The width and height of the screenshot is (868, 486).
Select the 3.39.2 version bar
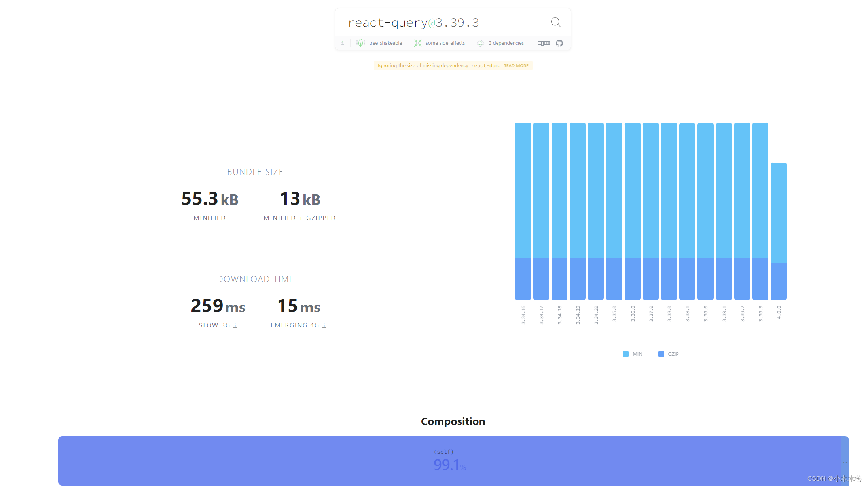[x=742, y=211]
